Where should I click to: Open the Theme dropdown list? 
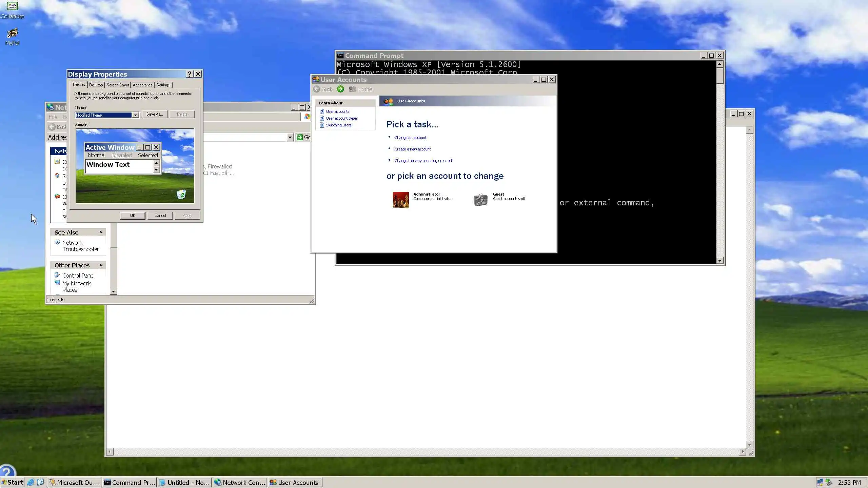pos(135,115)
